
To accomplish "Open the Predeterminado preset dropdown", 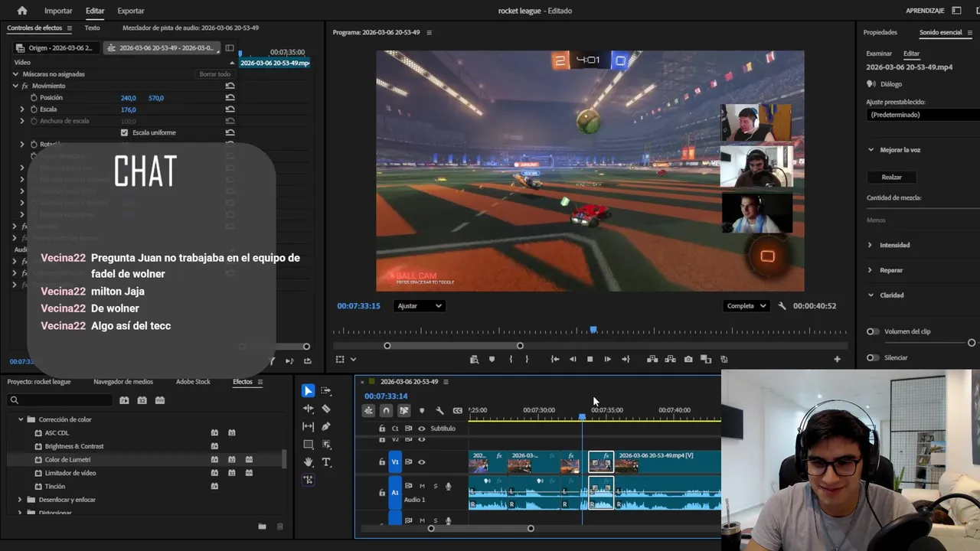I will tap(923, 115).
